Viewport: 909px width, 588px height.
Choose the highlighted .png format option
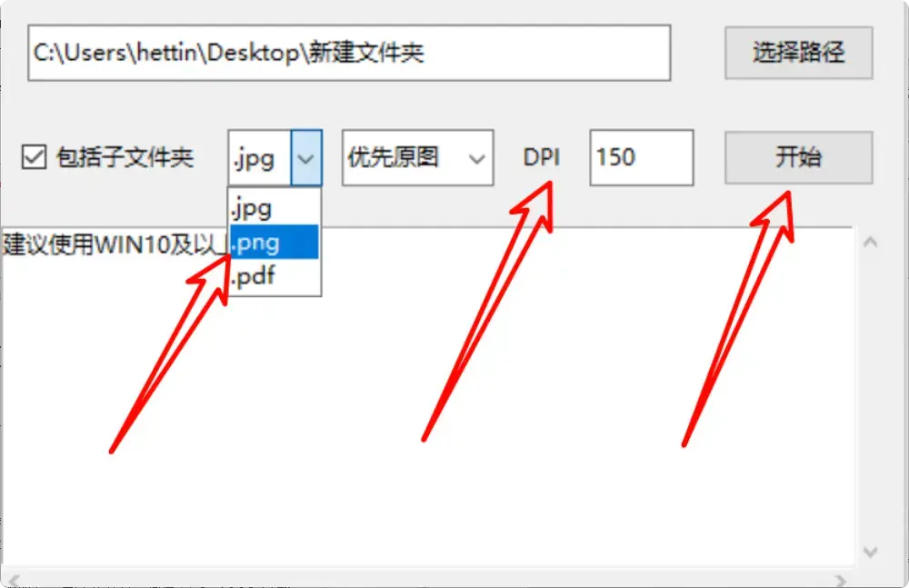click(x=275, y=242)
